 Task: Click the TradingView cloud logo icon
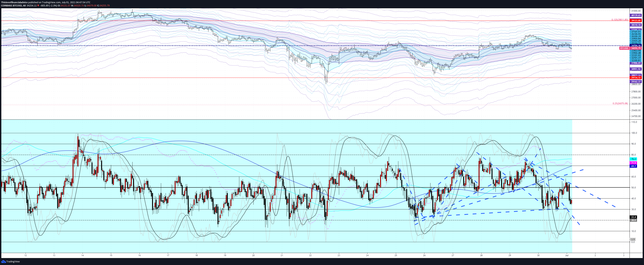3,261
